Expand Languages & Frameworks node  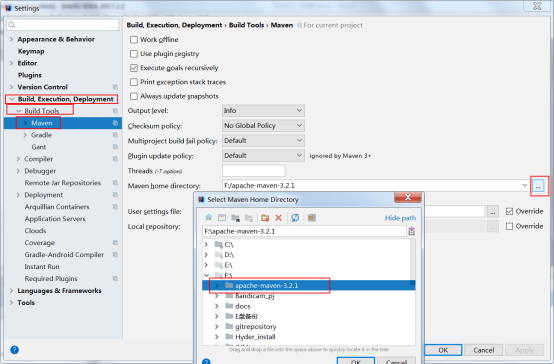coord(11,290)
